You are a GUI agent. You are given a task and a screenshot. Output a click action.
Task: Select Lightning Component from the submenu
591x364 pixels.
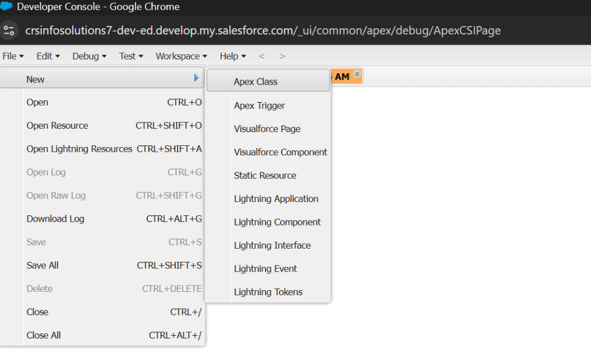tap(277, 222)
